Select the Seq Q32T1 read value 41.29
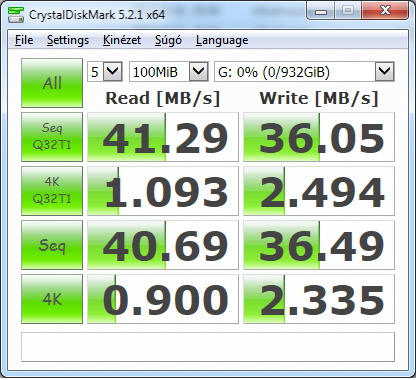Image resolution: width=416 pixels, height=380 pixels. [x=163, y=137]
